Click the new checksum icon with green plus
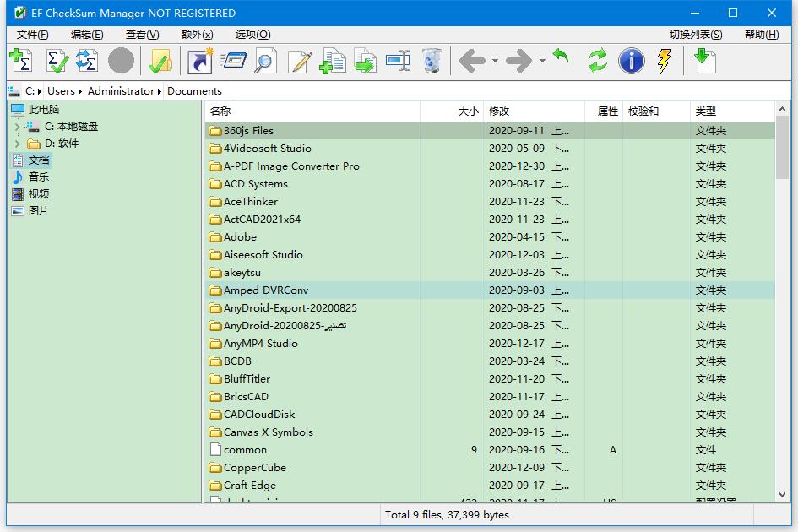798x532 pixels. click(21, 61)
